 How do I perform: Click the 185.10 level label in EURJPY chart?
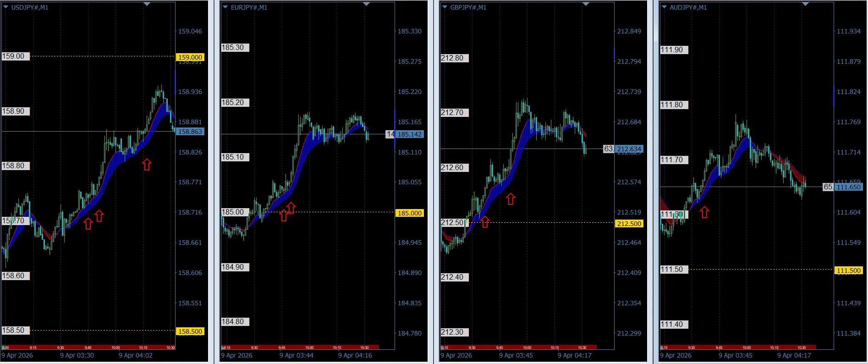point(235,157)
